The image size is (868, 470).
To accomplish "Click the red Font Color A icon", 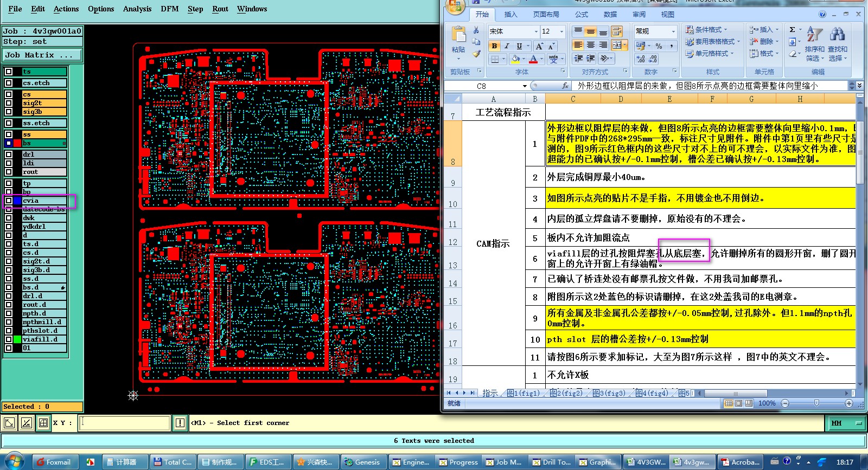I will click(533, 59).
